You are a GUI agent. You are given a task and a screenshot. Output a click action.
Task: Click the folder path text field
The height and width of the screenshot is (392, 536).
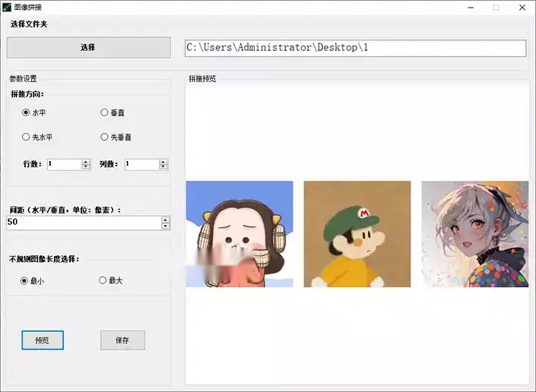click(x=355, y=48)
